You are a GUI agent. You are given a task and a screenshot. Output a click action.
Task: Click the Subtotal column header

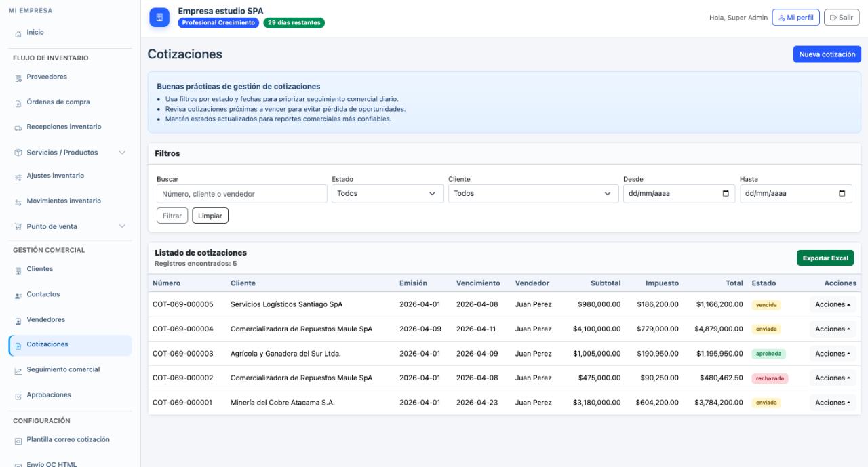click(606, 283)
